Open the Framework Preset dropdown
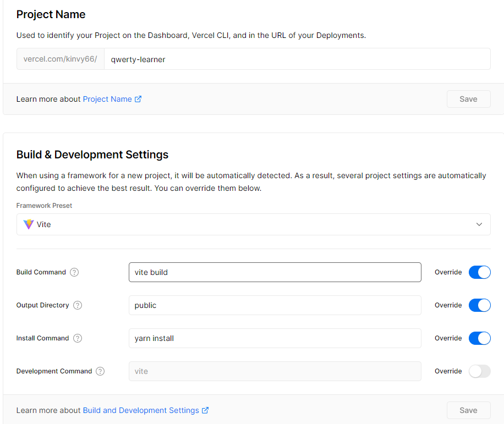Viewport: 504px width, 424px height. tap(480, 224)
